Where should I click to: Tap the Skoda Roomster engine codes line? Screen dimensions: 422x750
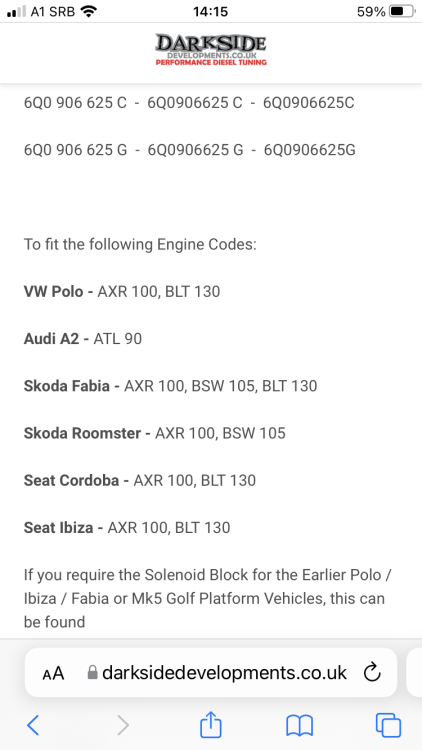pyautogui.click(x=155, y=433)
